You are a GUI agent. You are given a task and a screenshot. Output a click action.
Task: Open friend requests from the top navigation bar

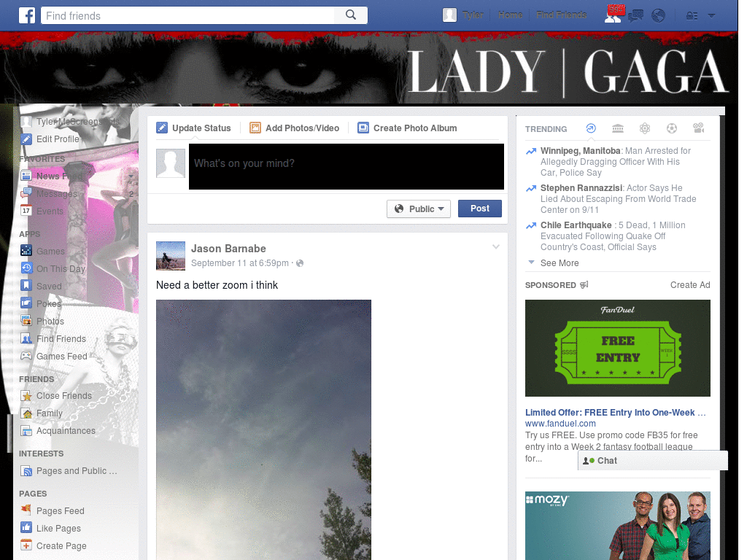tap(614, 15)
